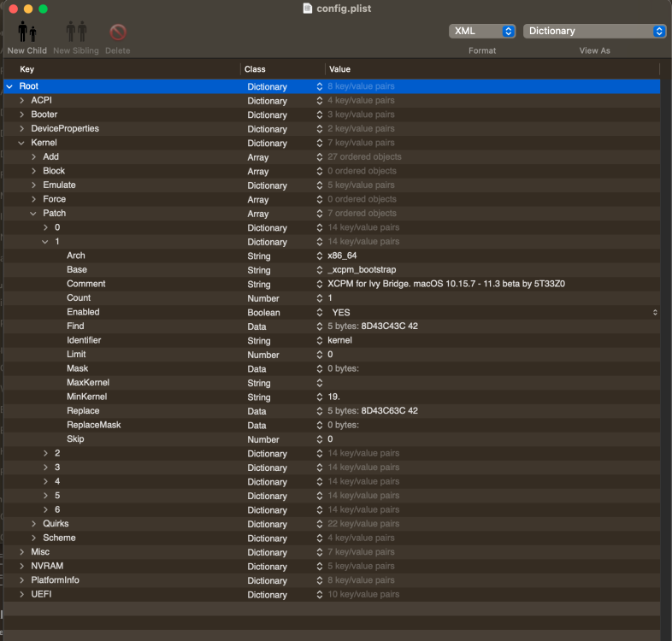
Task: Expand the DeviceProperties node
Action: pos(21,128)
